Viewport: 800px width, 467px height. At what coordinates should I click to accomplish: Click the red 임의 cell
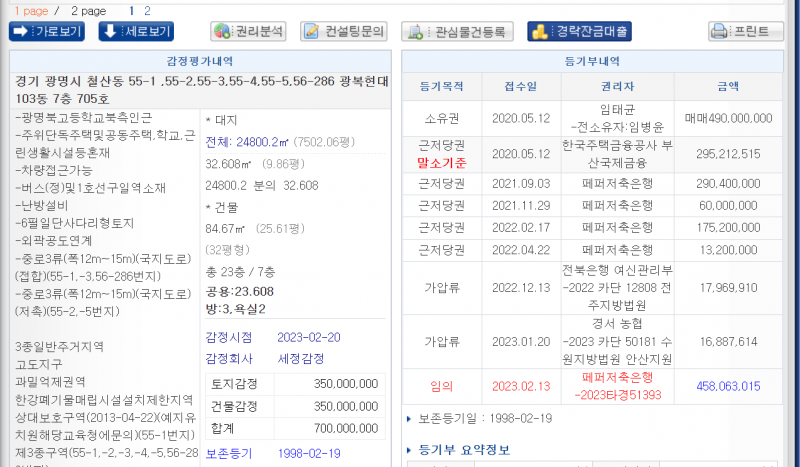coord(442,386)
